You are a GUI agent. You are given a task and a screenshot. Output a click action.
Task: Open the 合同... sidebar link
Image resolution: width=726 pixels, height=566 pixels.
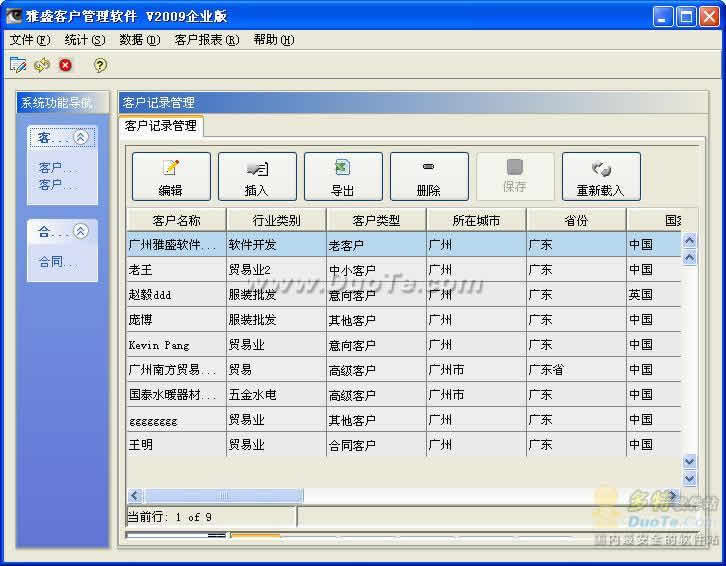coord(57,262)
